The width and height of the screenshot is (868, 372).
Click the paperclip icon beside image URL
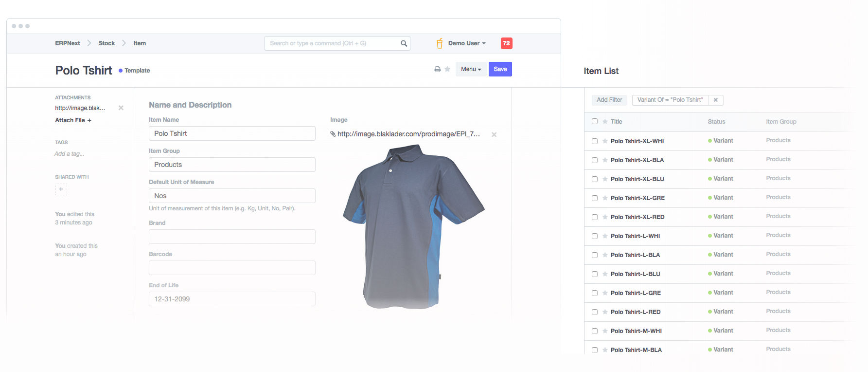(333, 134)
